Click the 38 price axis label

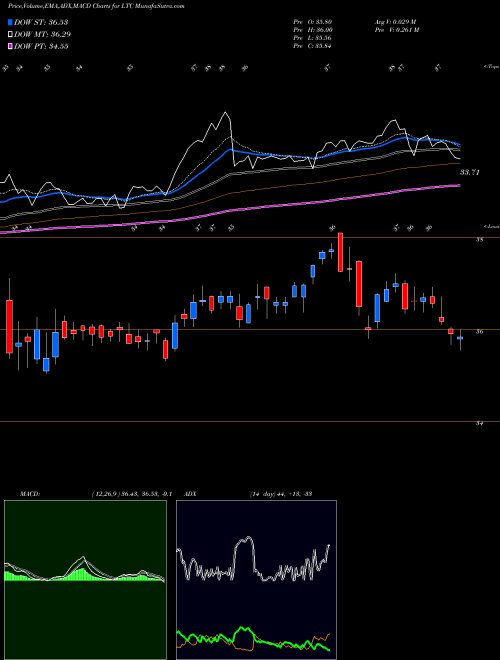(479, 240)
